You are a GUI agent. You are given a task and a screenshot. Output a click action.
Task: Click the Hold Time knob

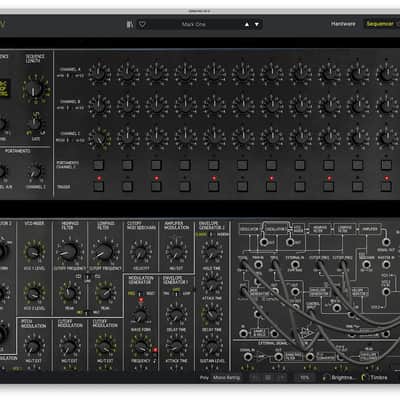[211, 251]
